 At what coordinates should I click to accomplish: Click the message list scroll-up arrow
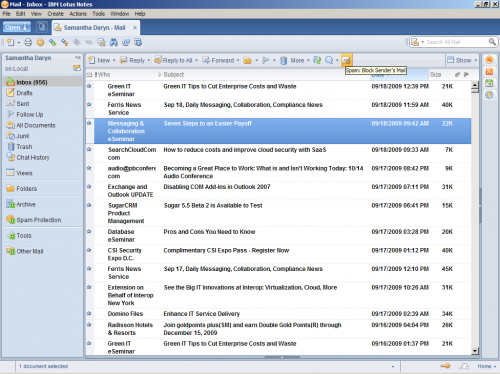475,85
